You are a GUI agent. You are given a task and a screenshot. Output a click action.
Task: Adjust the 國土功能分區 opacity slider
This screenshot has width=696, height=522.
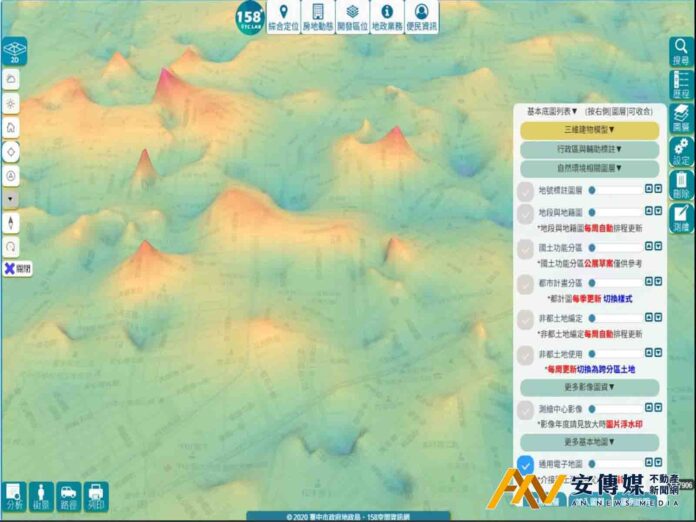(x=615, y=248)
